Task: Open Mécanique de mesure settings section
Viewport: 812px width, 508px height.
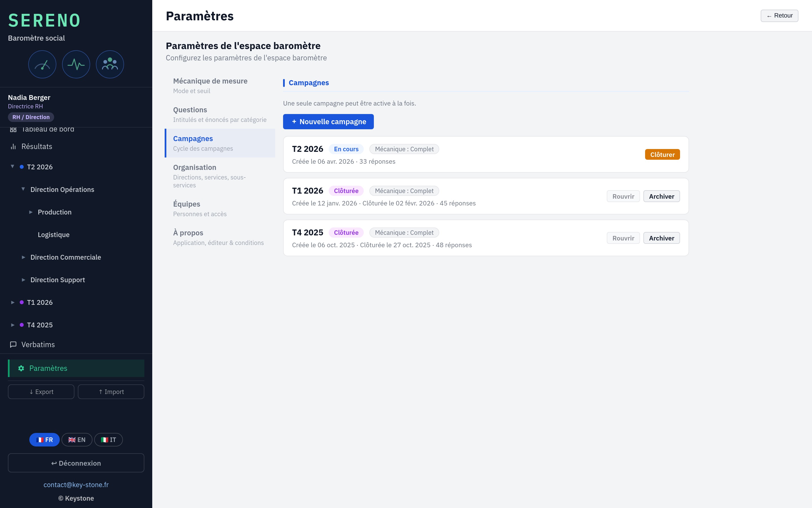Action: point(220,86)
